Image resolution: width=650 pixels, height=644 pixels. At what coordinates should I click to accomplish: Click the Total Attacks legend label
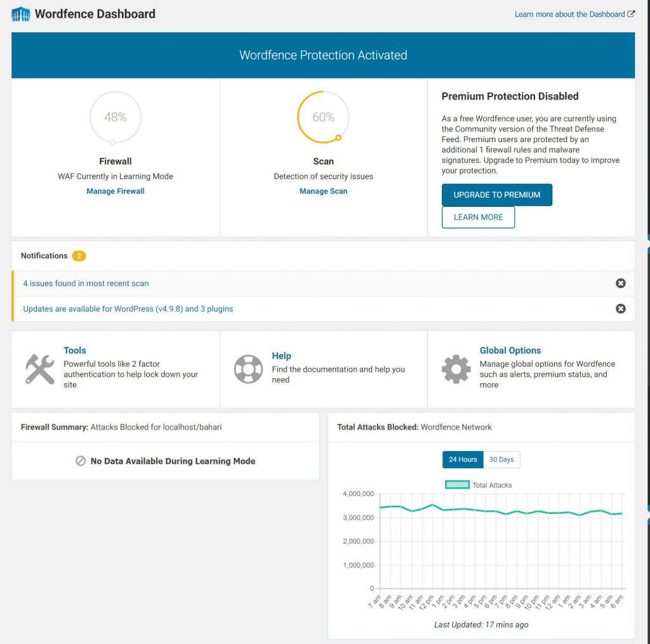pyautogui.click(x=492, y=485)
